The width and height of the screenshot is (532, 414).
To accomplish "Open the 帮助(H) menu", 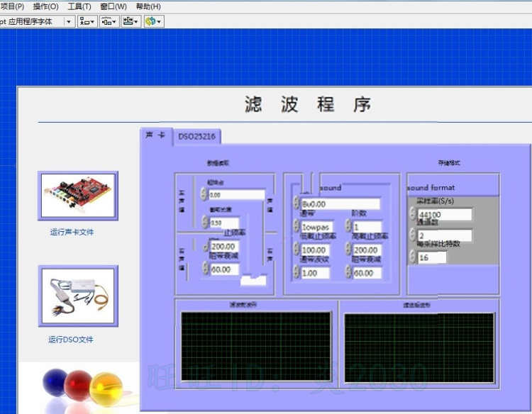I will point(148,6).
